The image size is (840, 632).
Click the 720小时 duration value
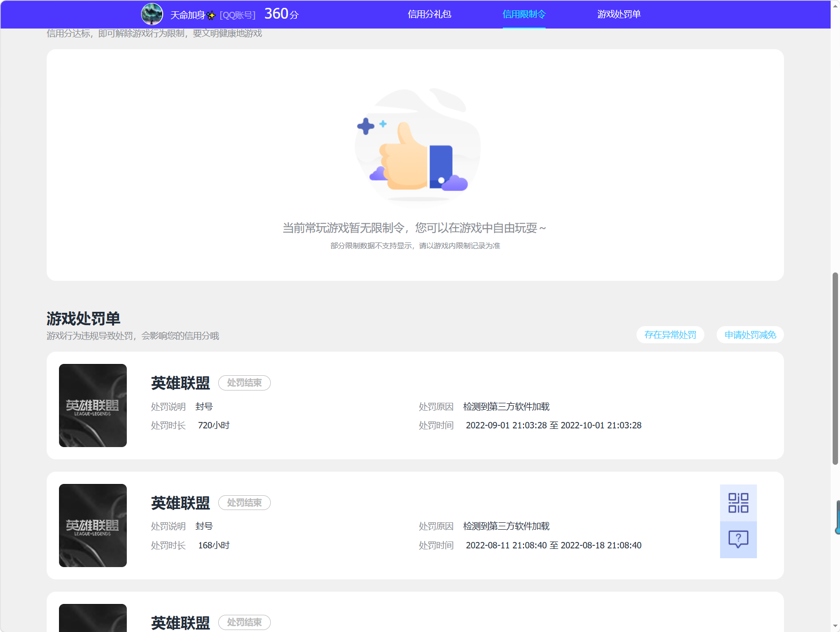click(214, 425)
